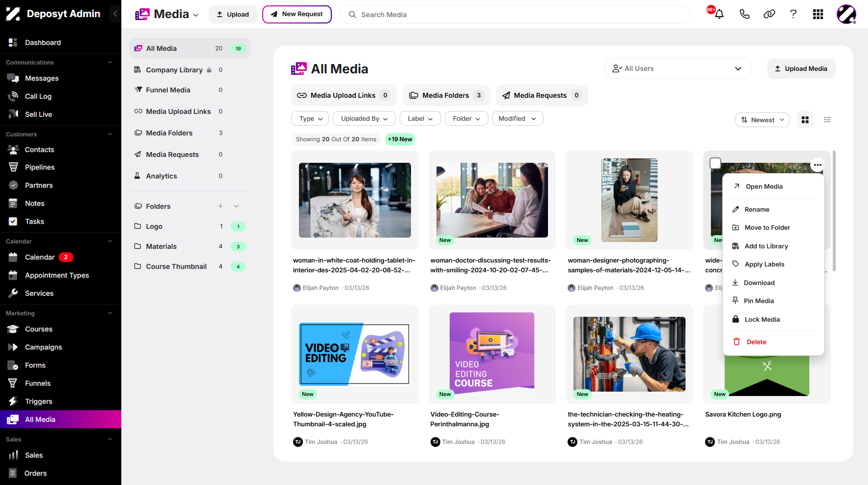The height and width of the screenshot is (485, 868).
Task: Collapse the Folders section chevron
Action: pyautogui.click(x=236, y=206)
